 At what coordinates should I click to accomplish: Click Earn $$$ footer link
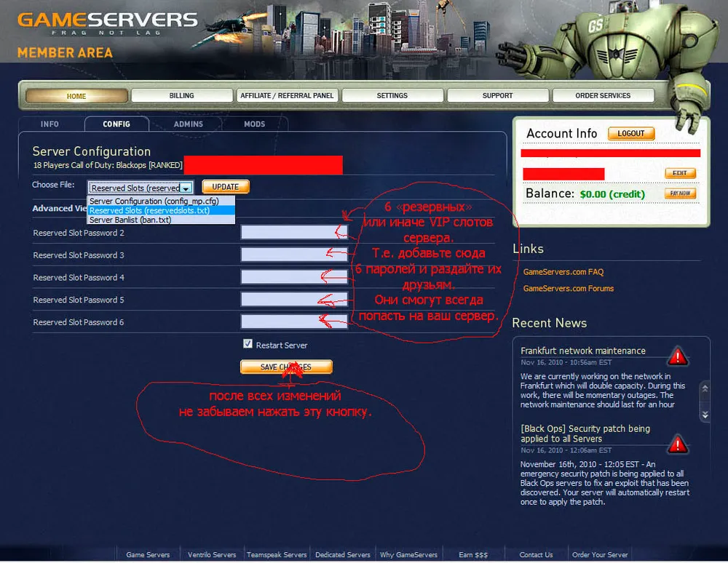pyautogui.click(x=473, y=555)
